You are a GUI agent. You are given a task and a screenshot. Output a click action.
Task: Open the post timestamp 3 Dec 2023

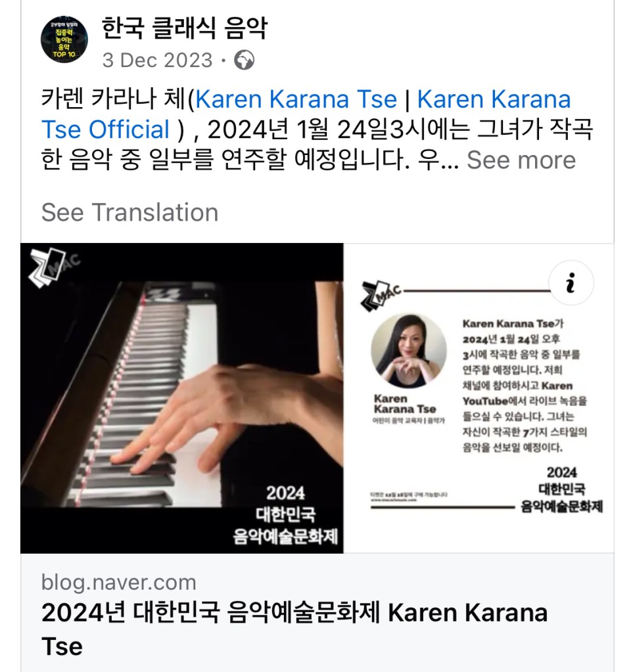click(x=157, y=60)
